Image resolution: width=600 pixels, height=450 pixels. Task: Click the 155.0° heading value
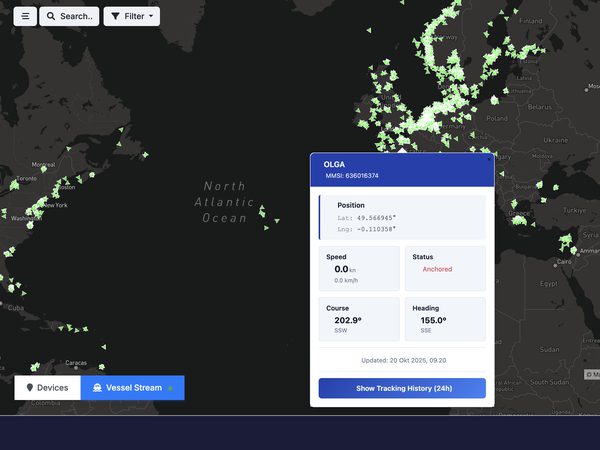click(x=434, y=320)
